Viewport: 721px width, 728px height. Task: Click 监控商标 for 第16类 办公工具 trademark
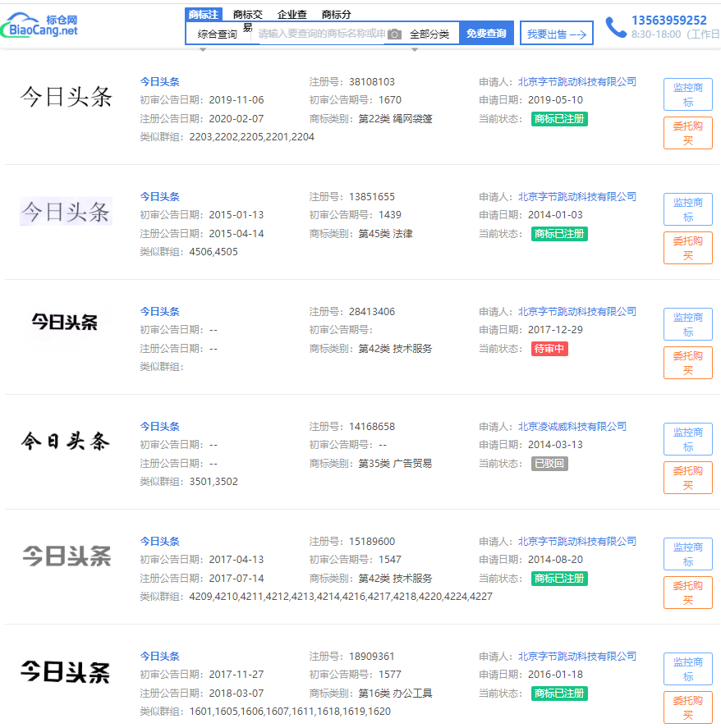pos(688,669)
